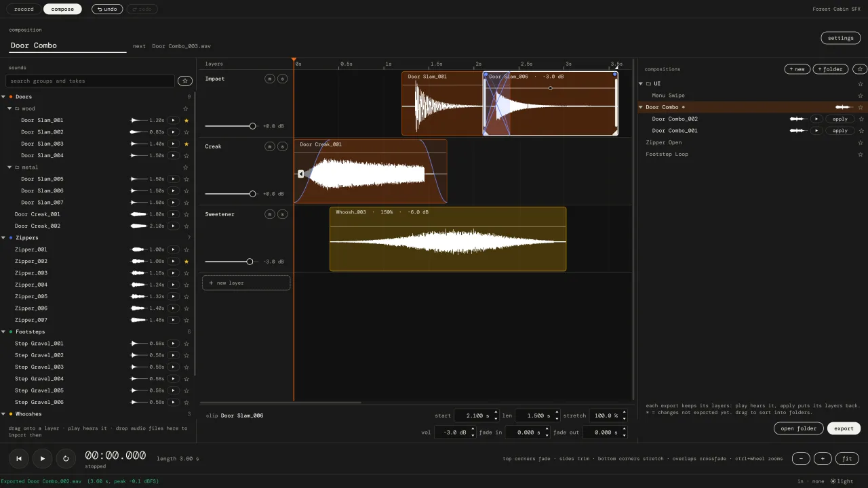Screen dimensions: 868x488
Task: Play the Door Combo_001 export
Action: (x=816, y=131)
